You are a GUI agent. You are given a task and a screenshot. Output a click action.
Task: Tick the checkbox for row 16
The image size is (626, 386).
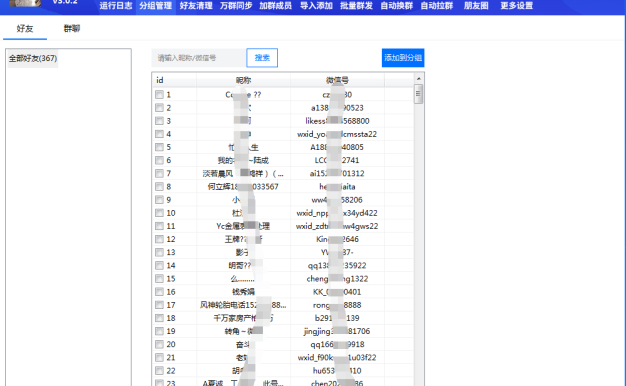159,292
